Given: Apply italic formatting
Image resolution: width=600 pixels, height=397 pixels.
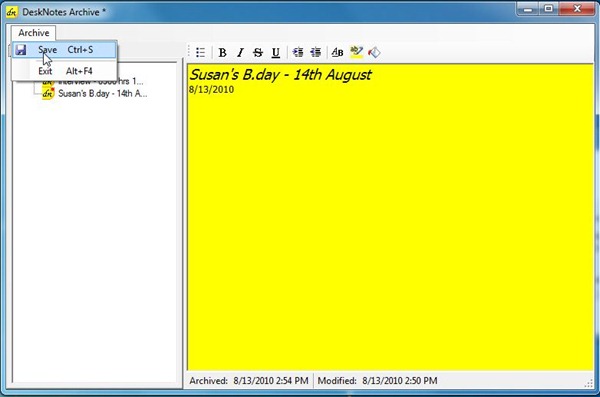Looking at the screenshot, I should [240, 52].
